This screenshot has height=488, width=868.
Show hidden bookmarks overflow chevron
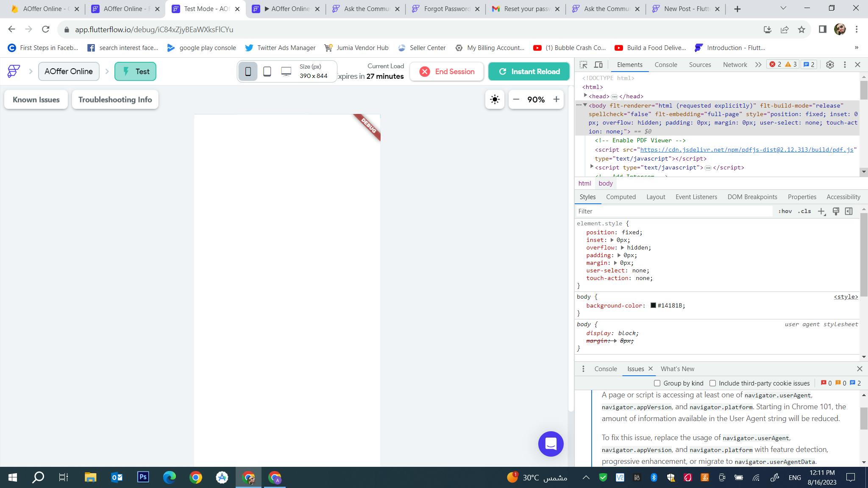click(x=856, y=47)
